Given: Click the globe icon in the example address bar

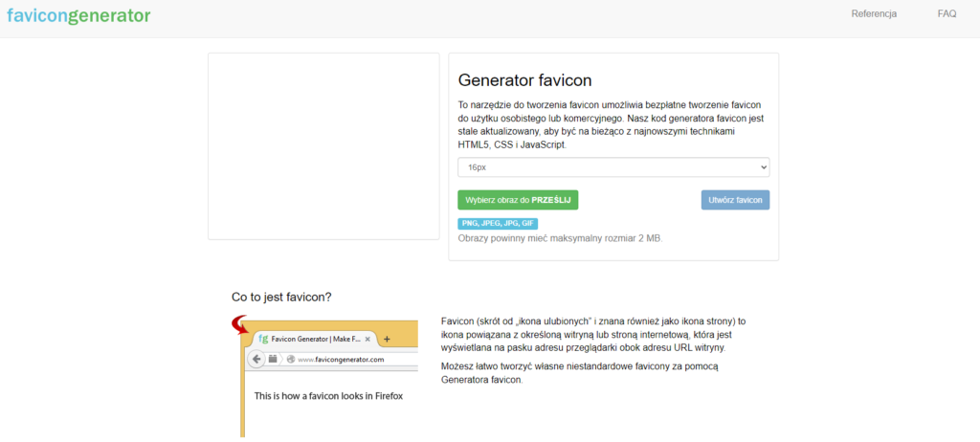Looking at the screenshot, I should (x=291, y=359).
